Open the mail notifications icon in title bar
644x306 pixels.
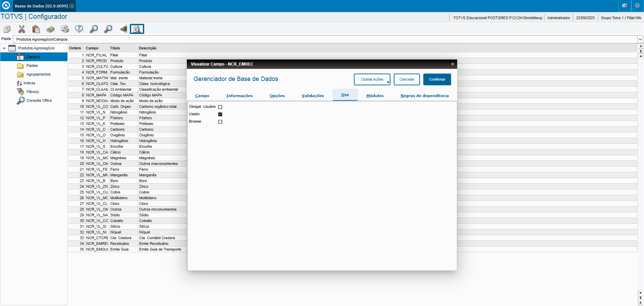pos(625,6)
